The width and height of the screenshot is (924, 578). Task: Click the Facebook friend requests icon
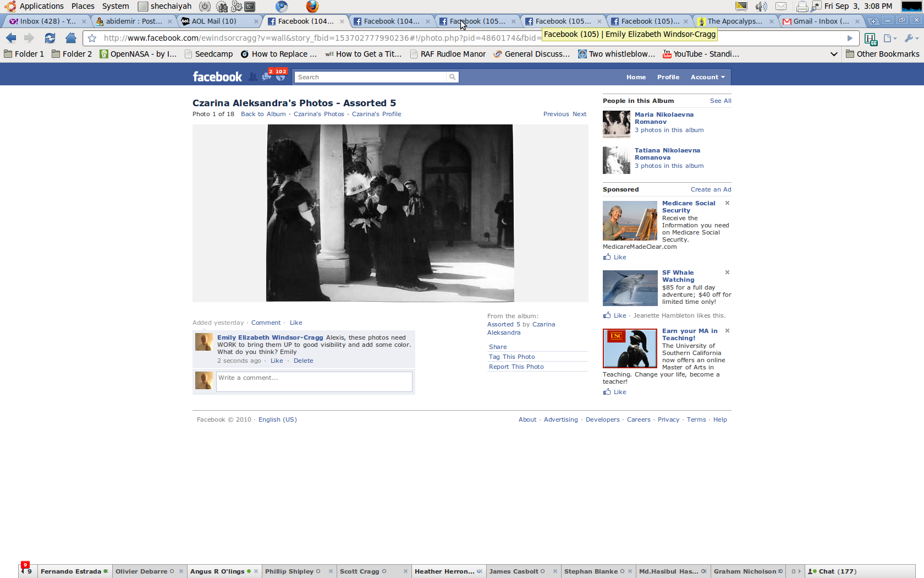point(252,77)
